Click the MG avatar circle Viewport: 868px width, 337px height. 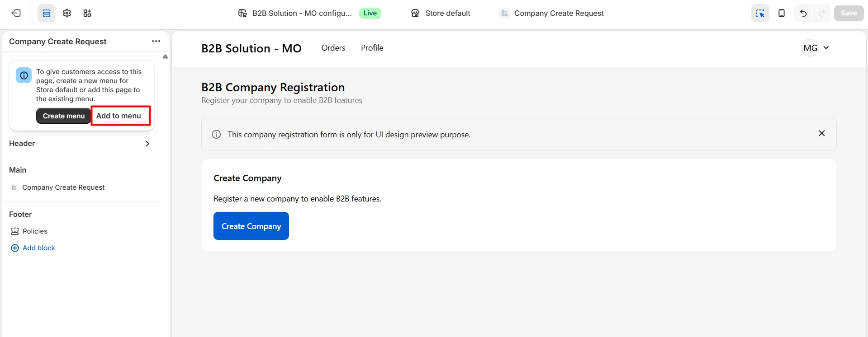(810, 48)
